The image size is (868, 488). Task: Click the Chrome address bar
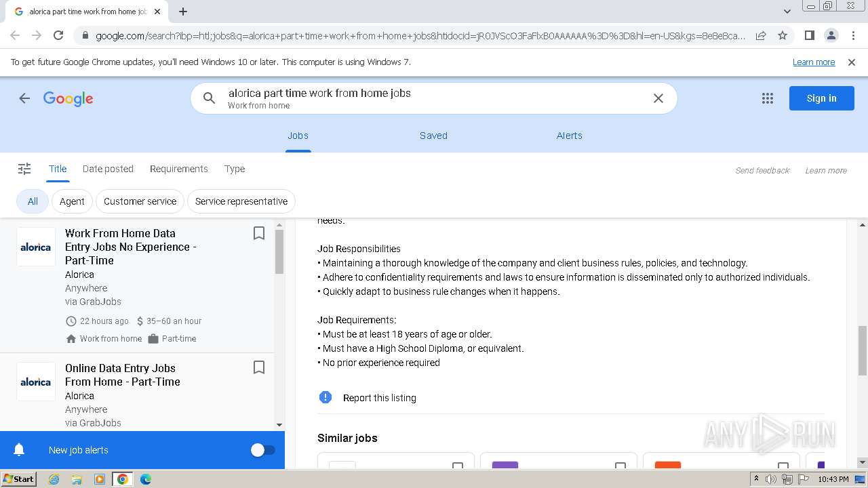[420, 35]
